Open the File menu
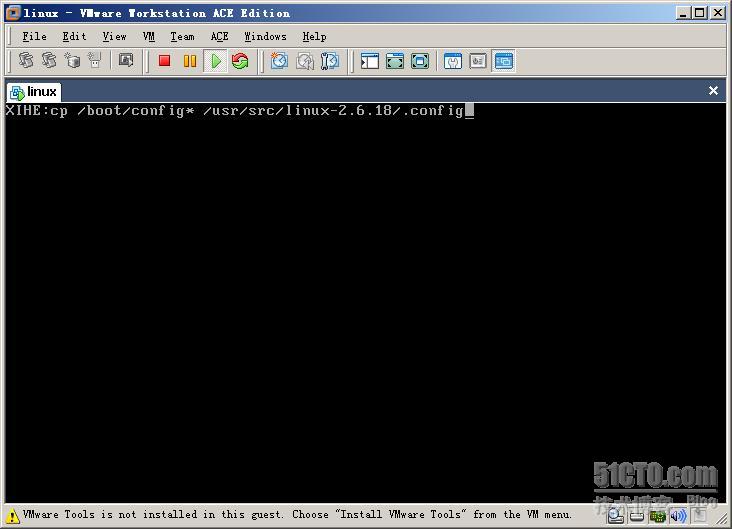Screen dimensions: 732x529 point(35,36)
